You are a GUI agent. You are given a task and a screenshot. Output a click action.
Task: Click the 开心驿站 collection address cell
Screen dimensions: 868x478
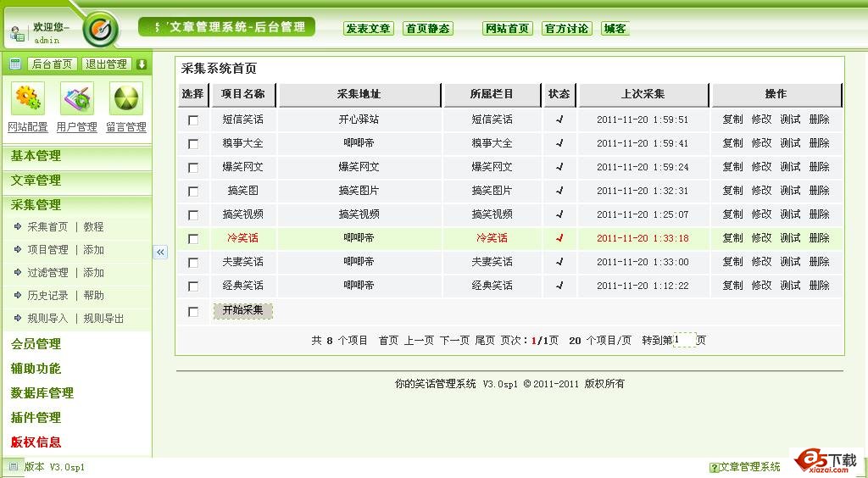(x=359, y=119)
